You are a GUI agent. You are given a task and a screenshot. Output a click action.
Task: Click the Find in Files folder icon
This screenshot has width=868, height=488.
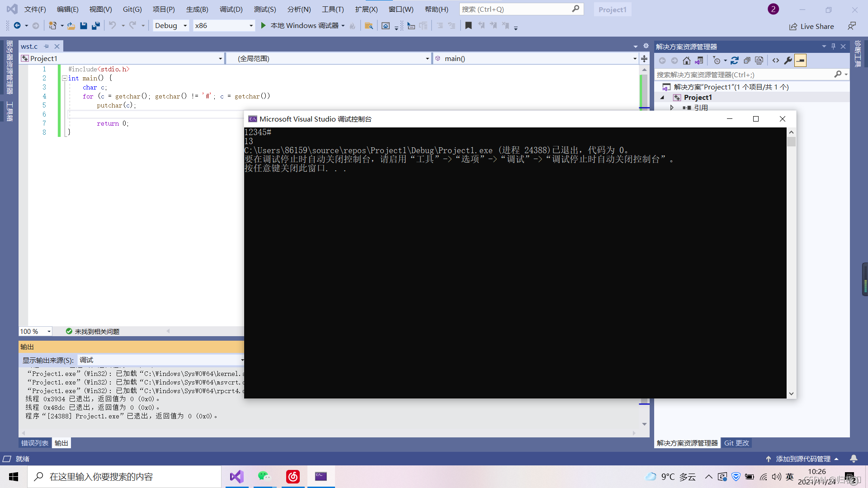pos(369,26)
